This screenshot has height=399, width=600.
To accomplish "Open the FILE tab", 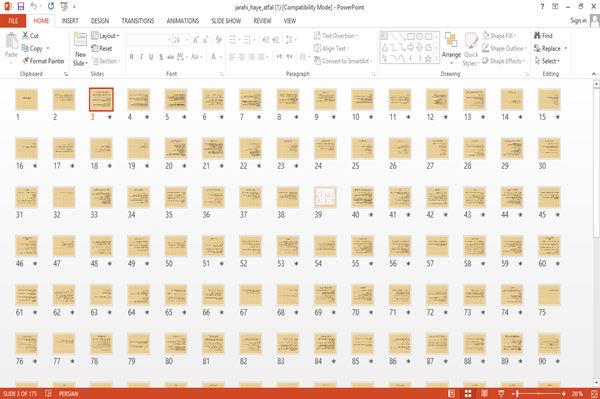I will [13, 21].
